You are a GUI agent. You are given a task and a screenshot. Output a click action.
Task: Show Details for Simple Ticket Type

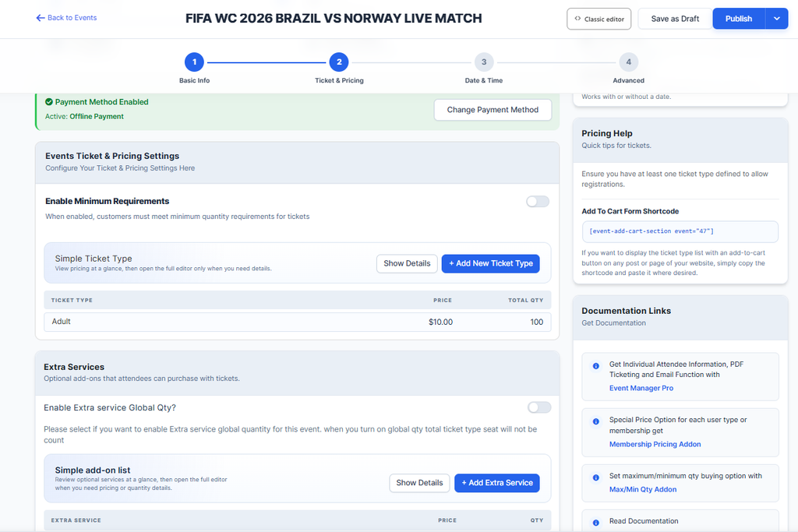pyautogui.click(x=407, y=263)
